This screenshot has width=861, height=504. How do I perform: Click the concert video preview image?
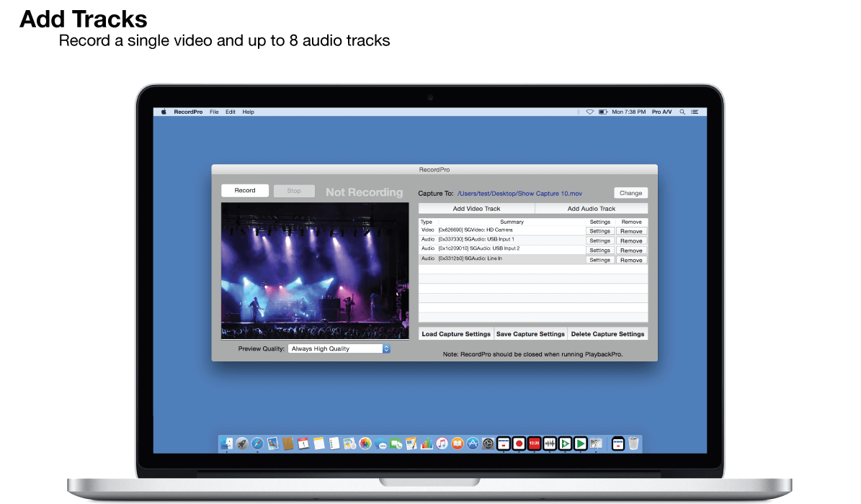click(315, 271)
